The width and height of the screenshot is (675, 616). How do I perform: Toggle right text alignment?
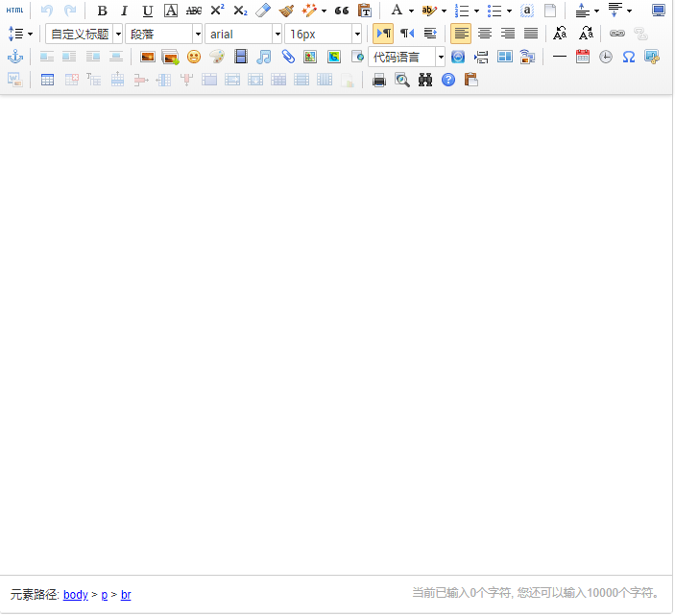click(508, 34)
